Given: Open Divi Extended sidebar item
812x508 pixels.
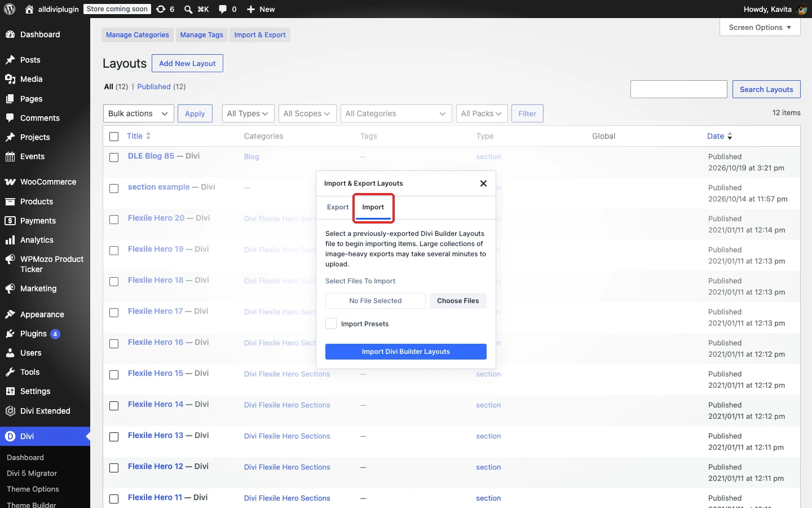Looking at the screenshot, I should point(45,411).
